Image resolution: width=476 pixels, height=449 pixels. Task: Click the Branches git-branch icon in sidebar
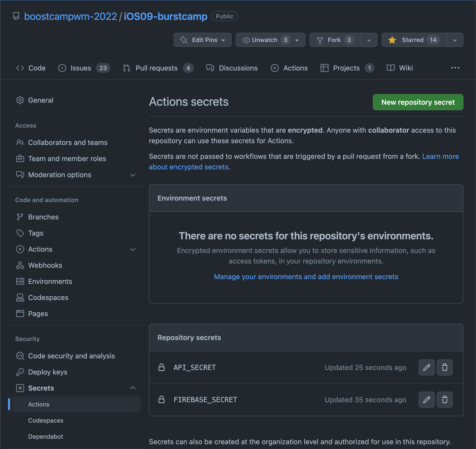(x=20, y=217)
